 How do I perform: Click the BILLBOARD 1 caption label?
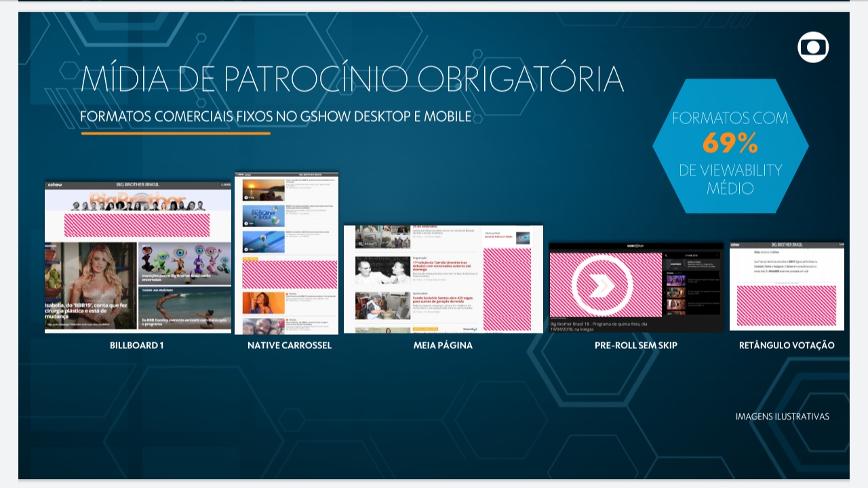pyautogui.click(x=137, y=346)
